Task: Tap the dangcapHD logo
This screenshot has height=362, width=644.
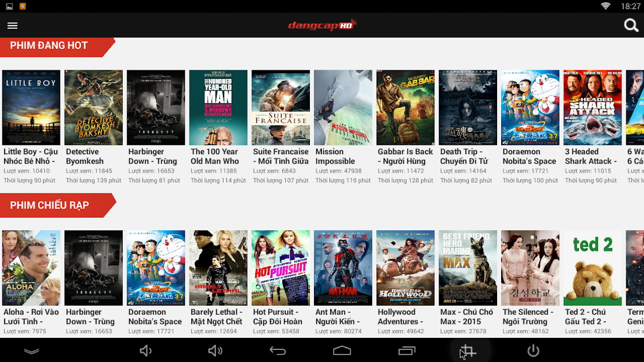Action: coord(322,25)
